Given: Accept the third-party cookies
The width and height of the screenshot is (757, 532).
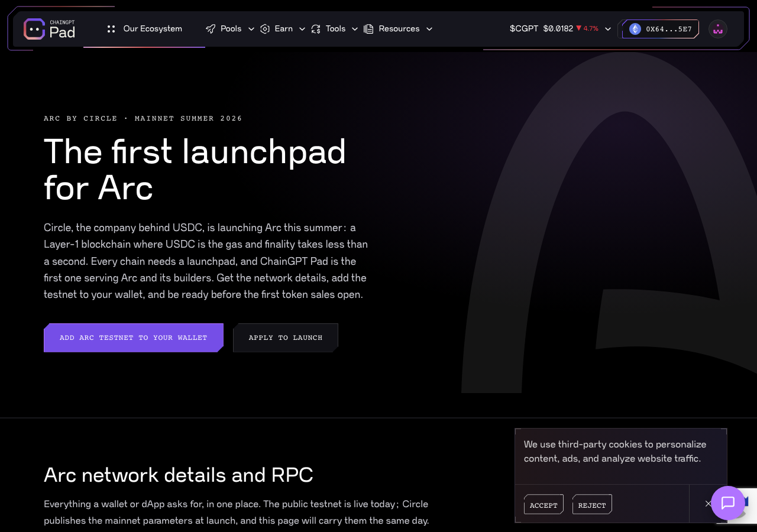Looking at the screenshot, I should click(x=544, y=505).
